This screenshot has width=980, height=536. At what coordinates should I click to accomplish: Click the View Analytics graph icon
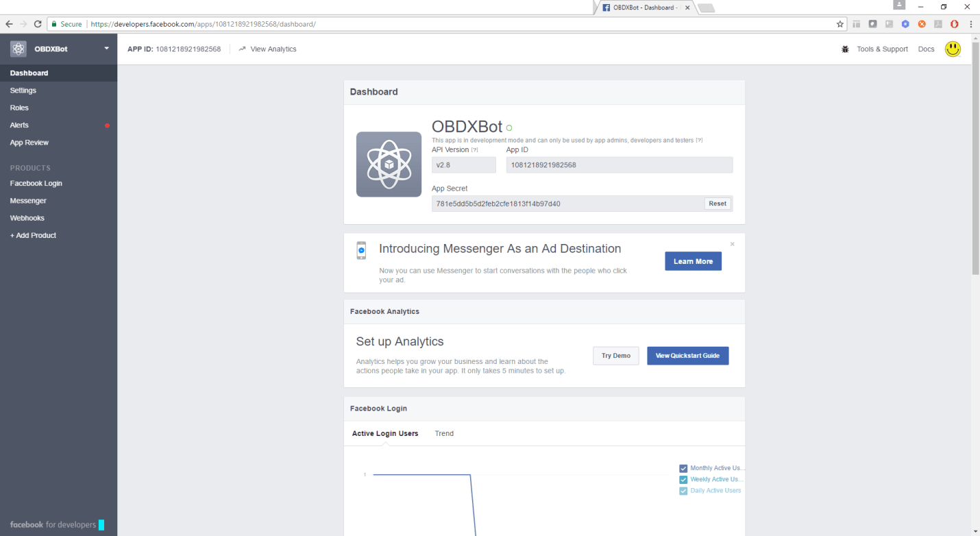[241, 49]
